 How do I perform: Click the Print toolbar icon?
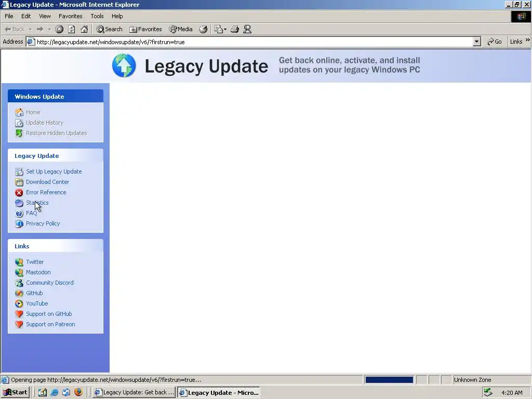pos(235,29)
